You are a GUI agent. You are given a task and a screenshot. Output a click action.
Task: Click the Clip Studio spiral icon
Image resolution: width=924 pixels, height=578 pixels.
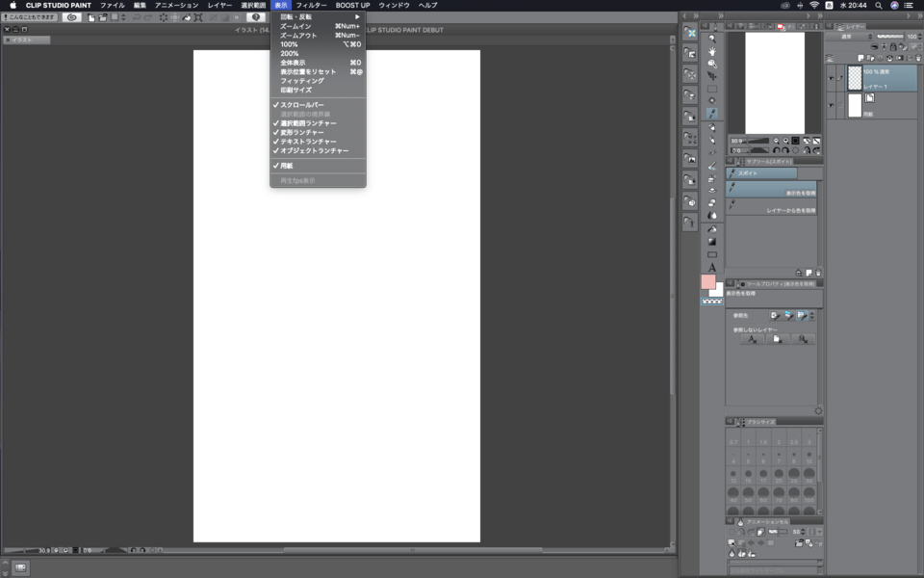click(x=71, y=17)
